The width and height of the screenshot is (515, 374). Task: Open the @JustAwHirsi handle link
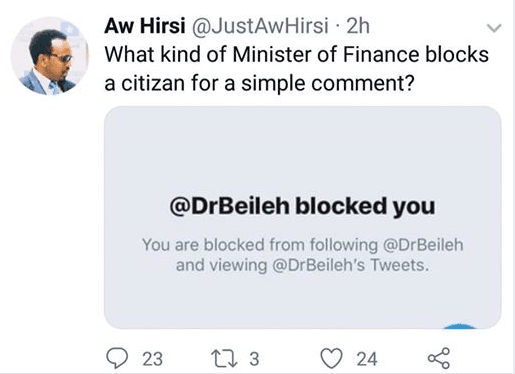click(x=260, y=26)
